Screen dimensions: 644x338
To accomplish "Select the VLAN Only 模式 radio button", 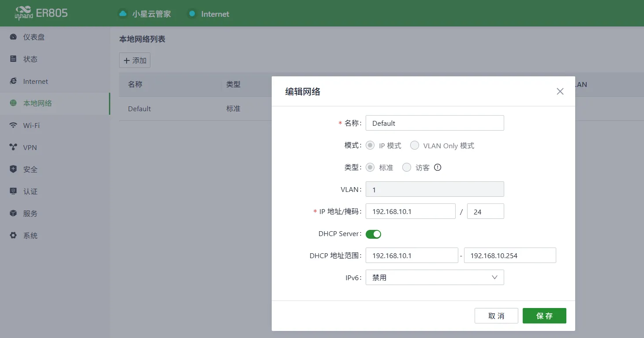I will 415,145.
